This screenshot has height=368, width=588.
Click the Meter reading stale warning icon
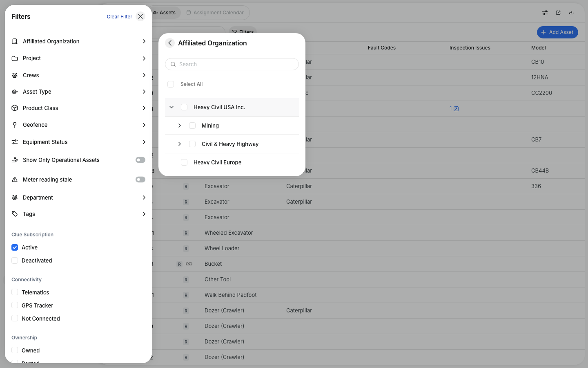(x=15, y=180)
